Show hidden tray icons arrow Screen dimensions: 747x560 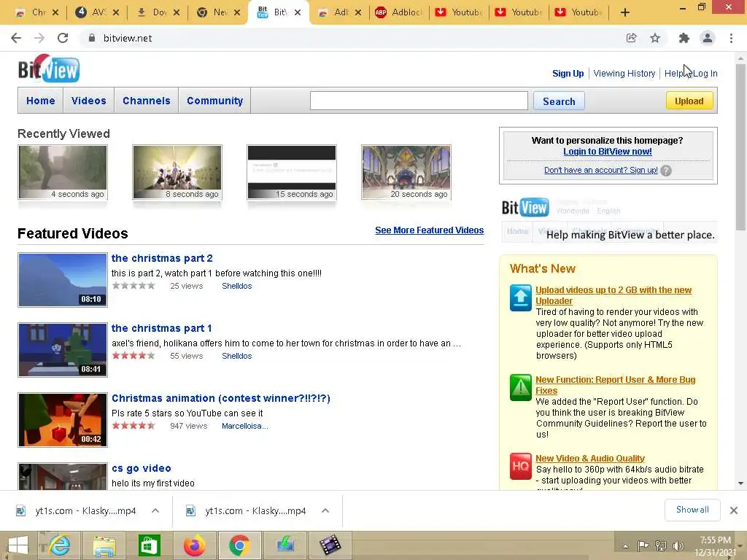point(625,546)
